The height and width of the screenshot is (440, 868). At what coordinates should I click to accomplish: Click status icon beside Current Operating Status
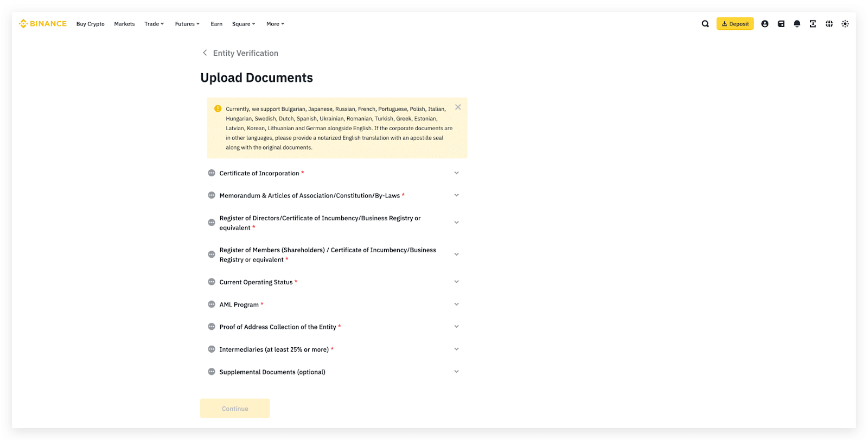tap(212, 282)
